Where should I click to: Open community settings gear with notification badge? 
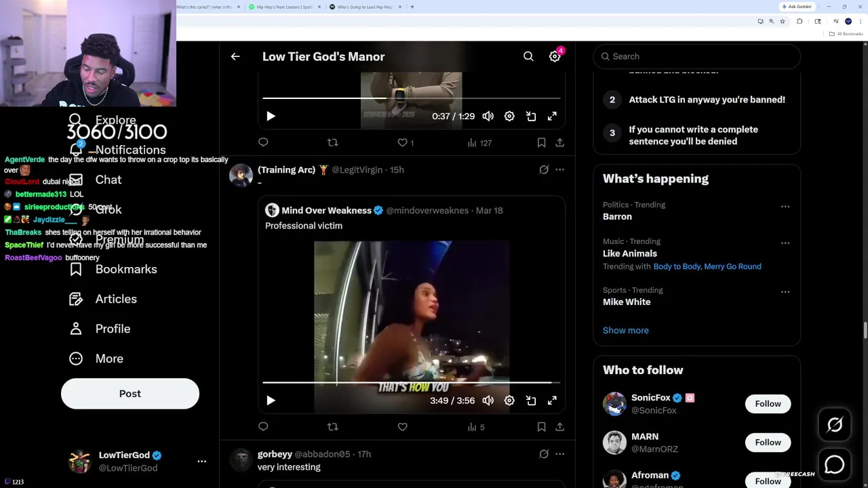coord(555,56)
